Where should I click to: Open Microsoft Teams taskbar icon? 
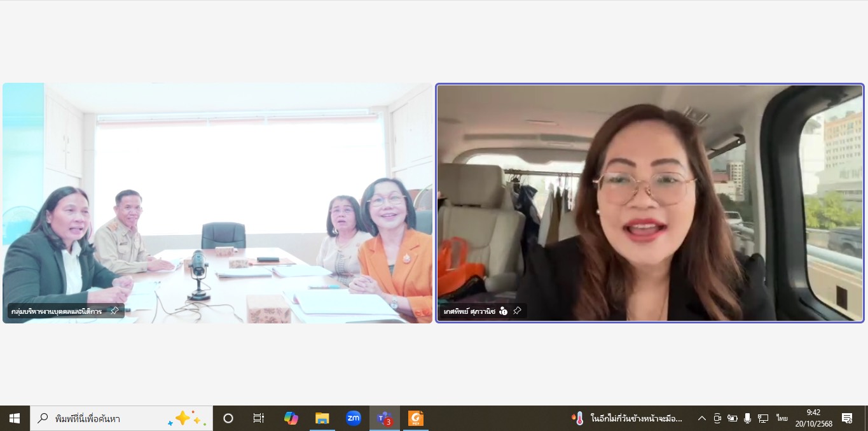384,418
